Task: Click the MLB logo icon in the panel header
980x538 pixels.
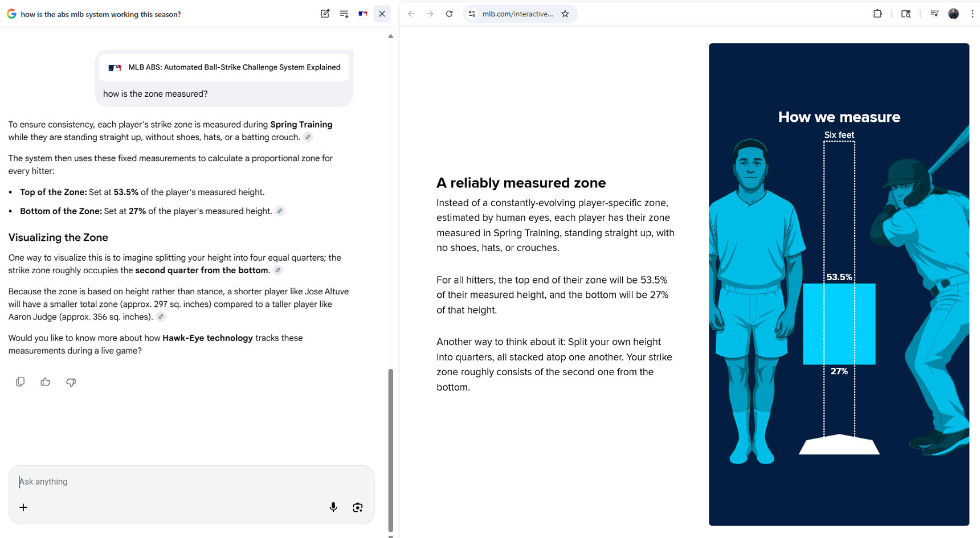Action: [x=363, y=13]
